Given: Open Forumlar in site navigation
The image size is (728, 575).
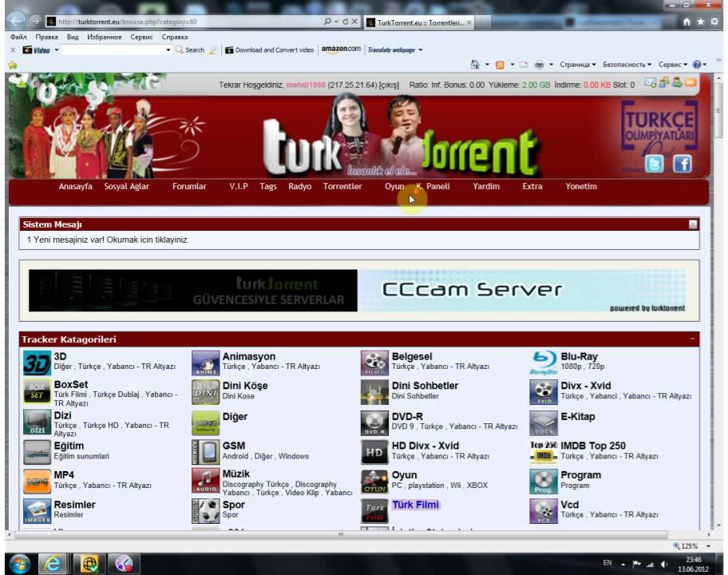Looking at the screenshot, I should pos(189,186).
